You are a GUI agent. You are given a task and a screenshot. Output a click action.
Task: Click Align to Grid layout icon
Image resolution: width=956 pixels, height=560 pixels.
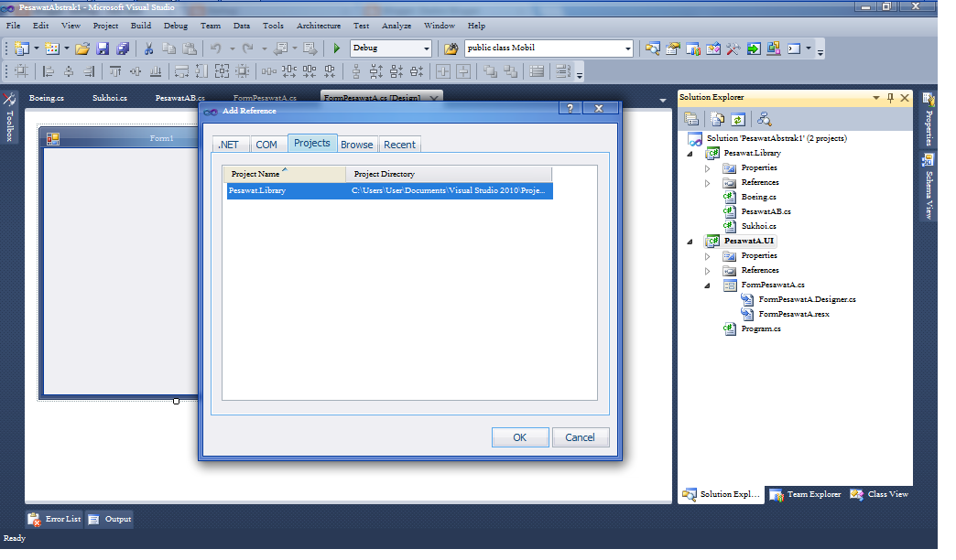[x=21, y=71]
